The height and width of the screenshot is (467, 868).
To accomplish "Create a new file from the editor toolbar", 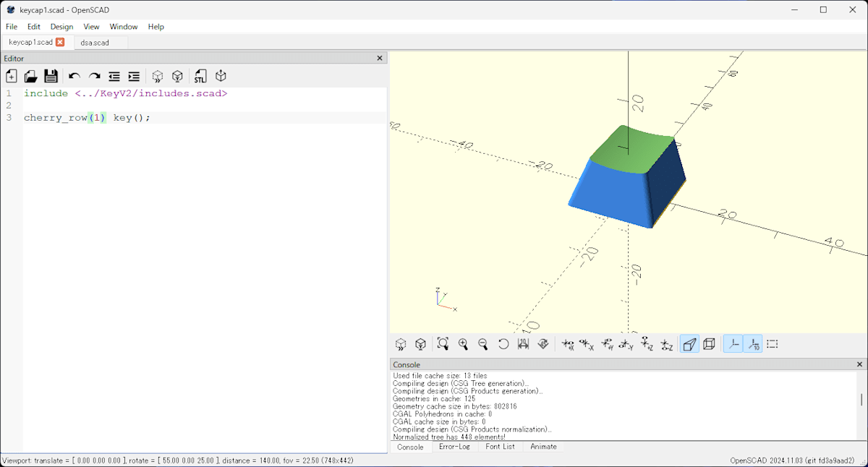I will tap(12, 76).
